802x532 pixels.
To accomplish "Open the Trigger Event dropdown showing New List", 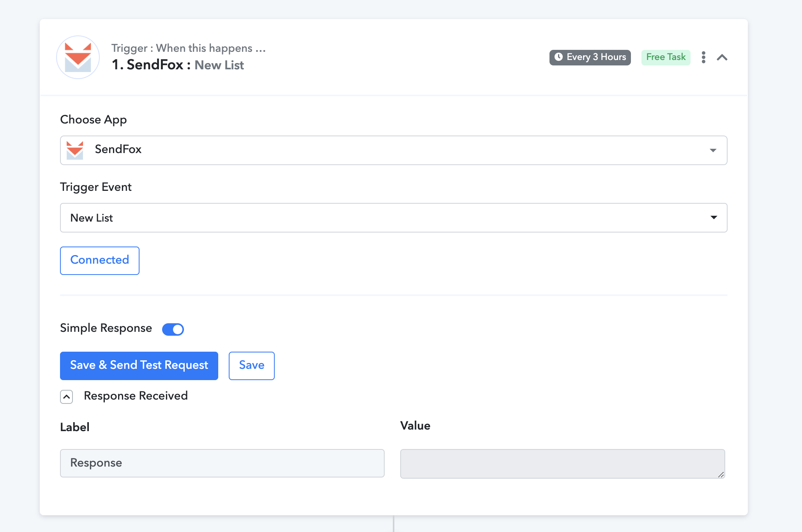I will coord(394,218).
